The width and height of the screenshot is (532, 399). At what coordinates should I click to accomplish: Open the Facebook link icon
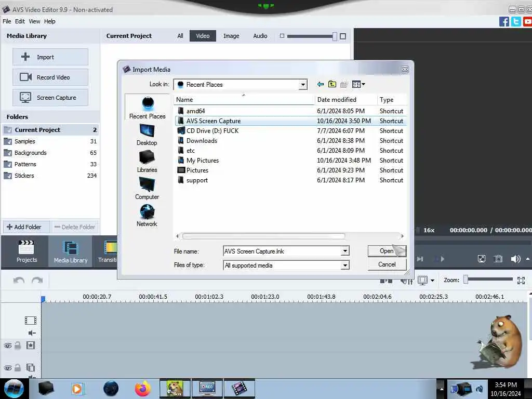[504, 22]
